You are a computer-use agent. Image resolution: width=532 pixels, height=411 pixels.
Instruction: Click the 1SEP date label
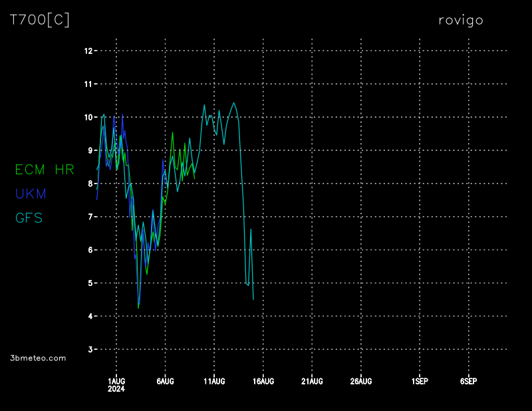point(420,381)
